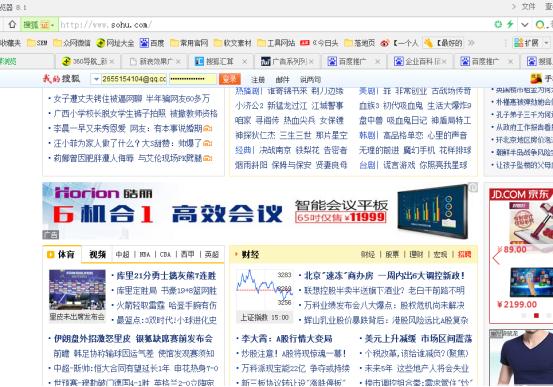Expand the address bar history chevron
The image size is (553, 387).
tap(524, 25)
